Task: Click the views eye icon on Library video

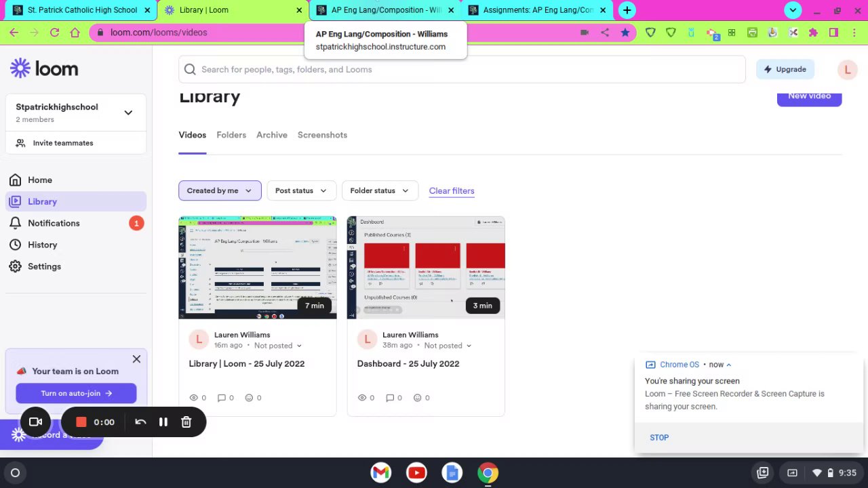Action: click(194, 398)
